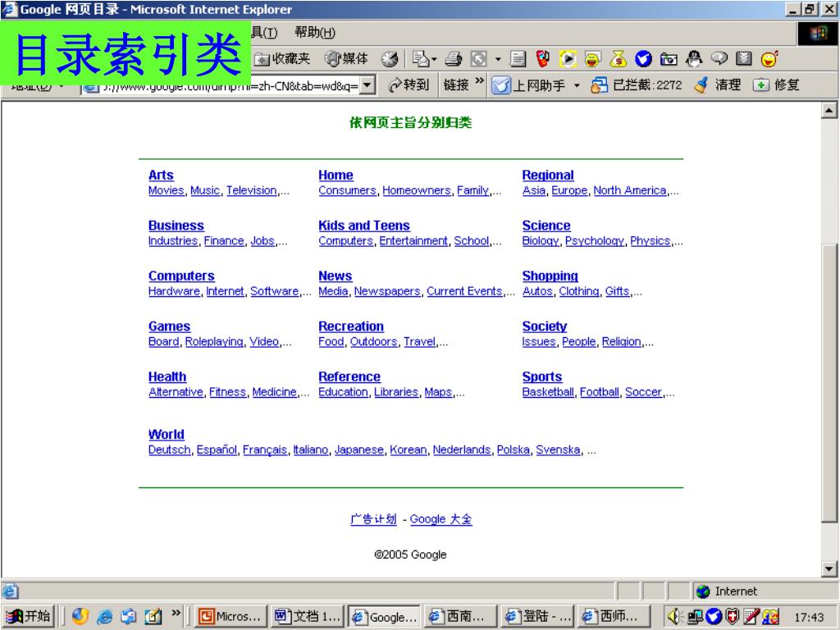Click the red shield tray icon
This screenshot has height=630, width=840.
point(733,617)
